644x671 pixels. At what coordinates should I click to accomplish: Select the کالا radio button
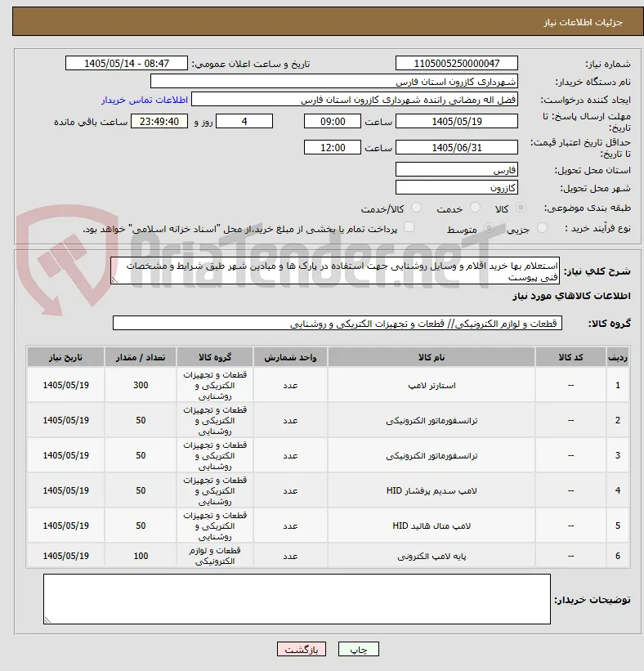click(521, 208)
